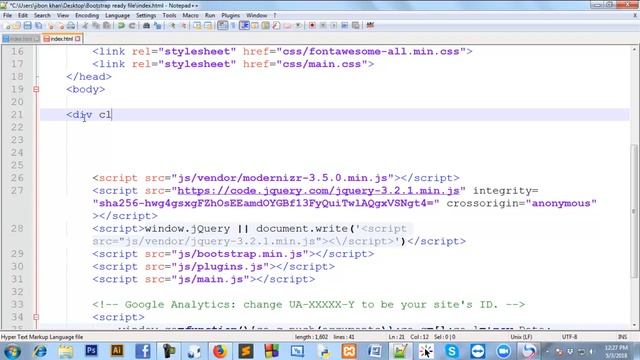Open the File menu
640x360 pixels.
7,16
